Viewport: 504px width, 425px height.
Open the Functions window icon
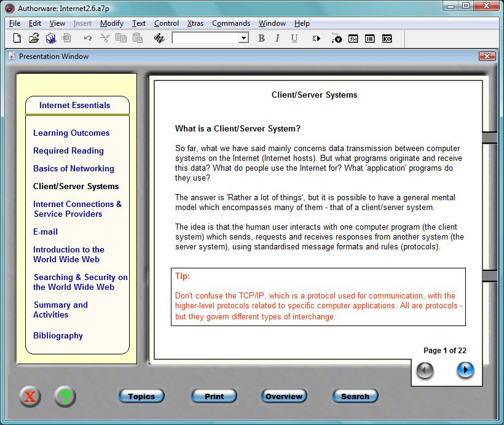(353, 39)
